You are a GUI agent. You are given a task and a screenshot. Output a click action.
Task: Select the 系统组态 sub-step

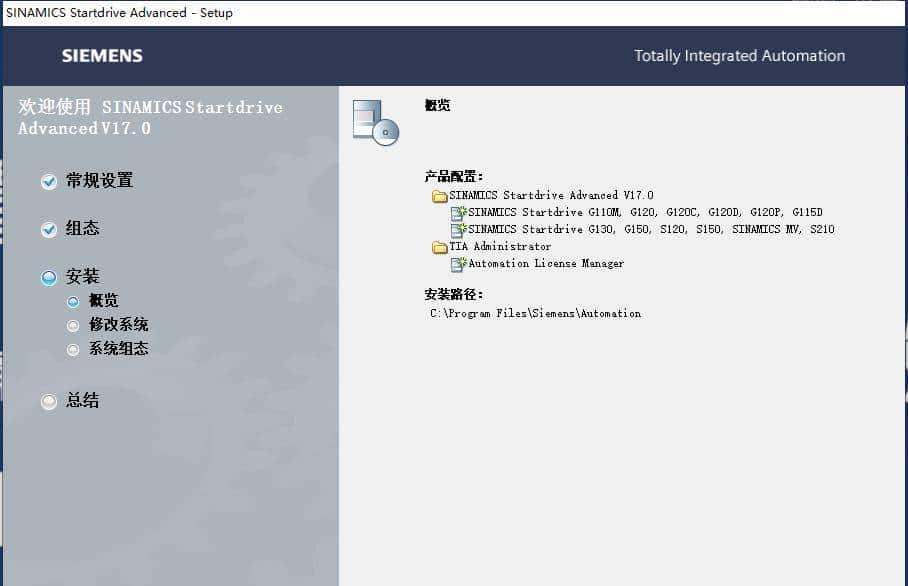point(73,348)
